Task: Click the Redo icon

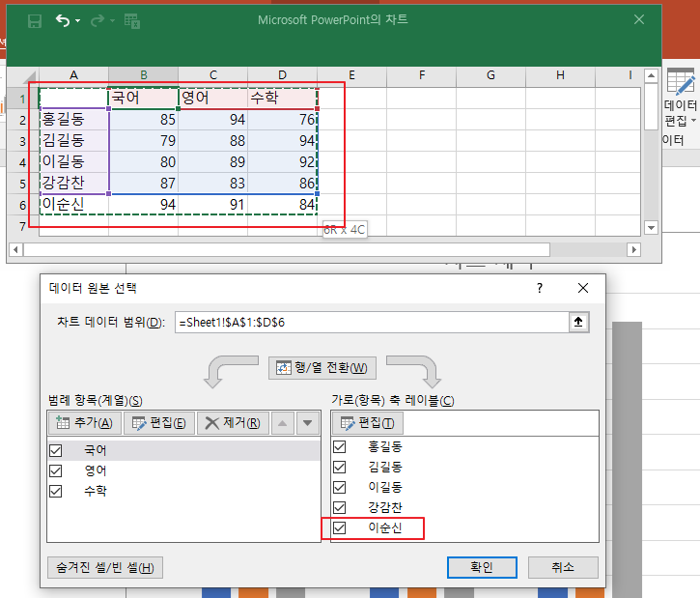Action: (x=97, y=20)
